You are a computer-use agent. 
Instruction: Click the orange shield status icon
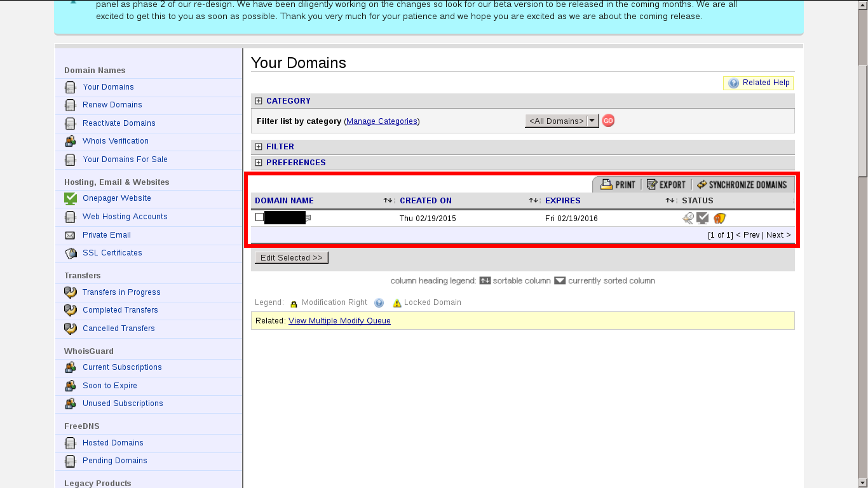click(719, 218)
